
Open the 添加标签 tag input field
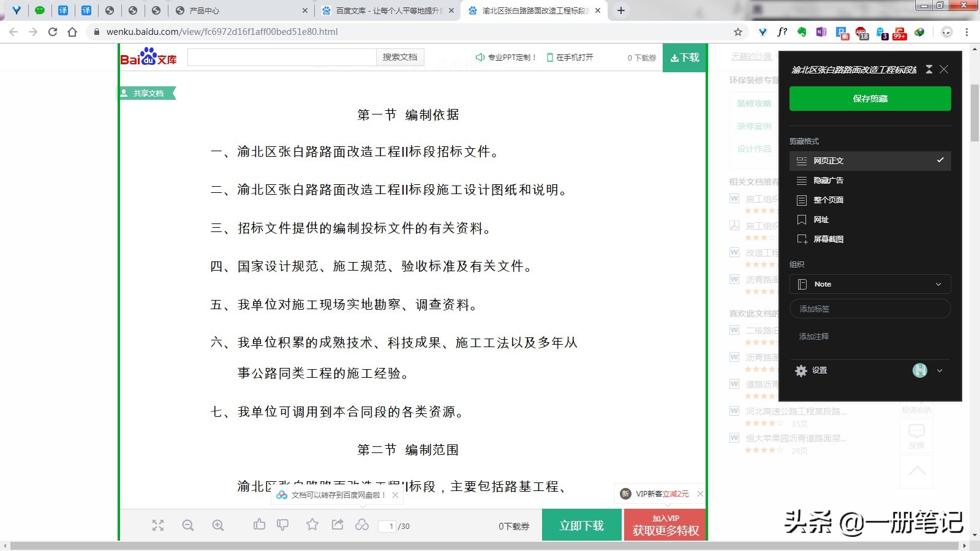click(870, 309)
